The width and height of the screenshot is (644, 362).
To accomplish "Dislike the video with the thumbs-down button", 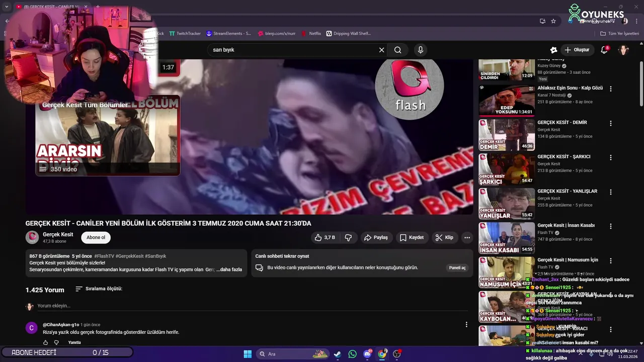I will pos(348,237).
